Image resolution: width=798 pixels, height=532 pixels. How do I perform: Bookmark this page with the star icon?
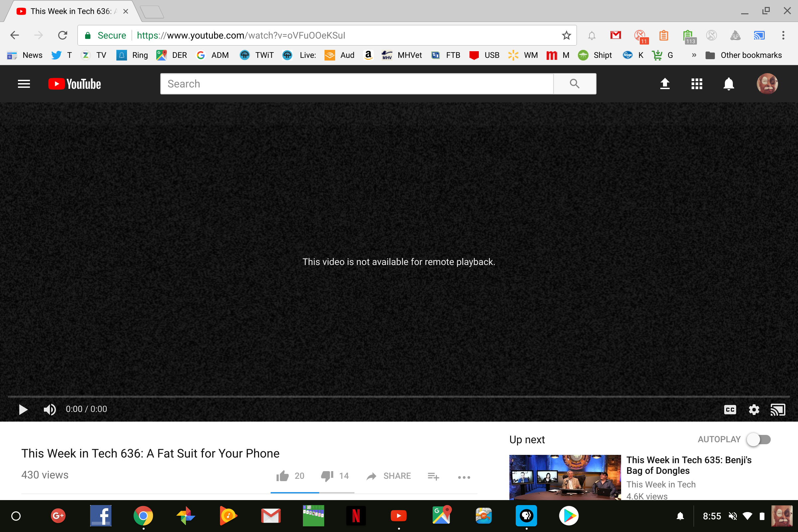(566, 35)
